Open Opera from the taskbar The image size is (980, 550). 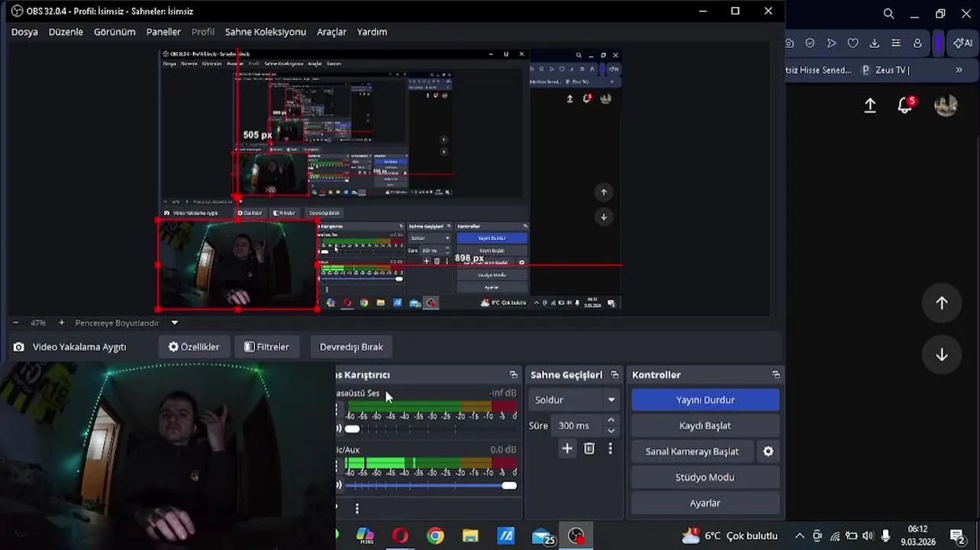[x=400, y=536]
